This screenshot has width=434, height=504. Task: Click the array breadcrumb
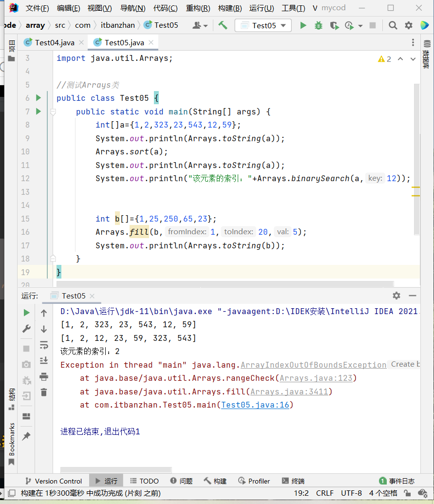pyautogui.click(x=35, y=25)
